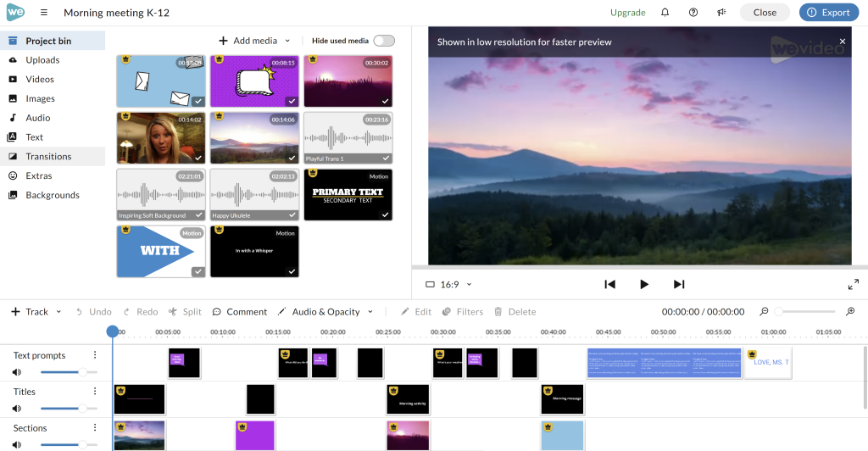Mute the Titles track
868x451 pixels.
[x=17, y=409]
